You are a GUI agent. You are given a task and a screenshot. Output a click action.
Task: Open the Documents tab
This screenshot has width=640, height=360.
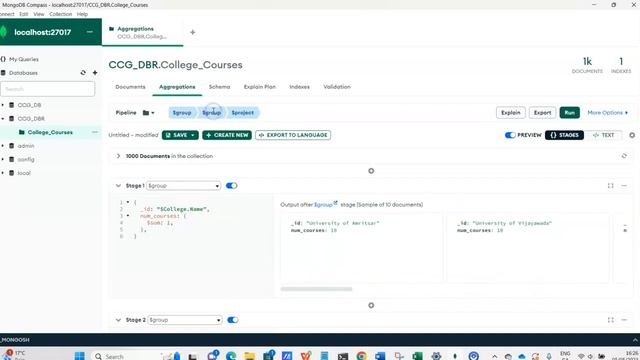tap(130, 87)
